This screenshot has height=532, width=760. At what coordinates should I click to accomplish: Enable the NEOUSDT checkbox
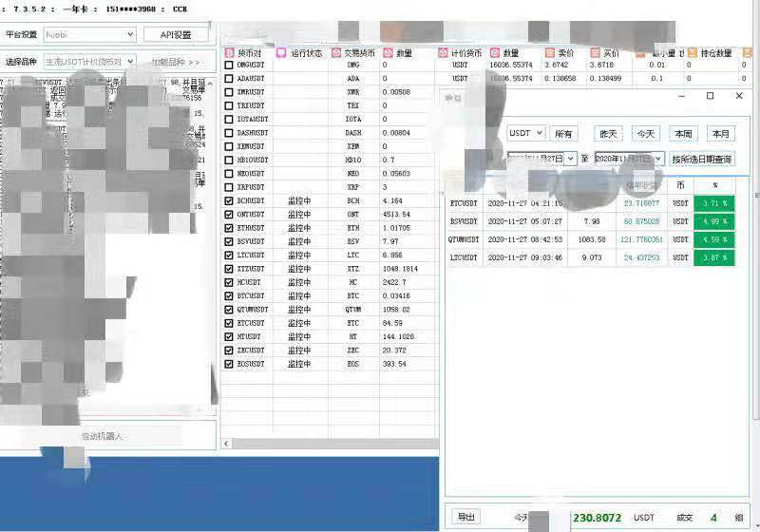click(229, 173)
